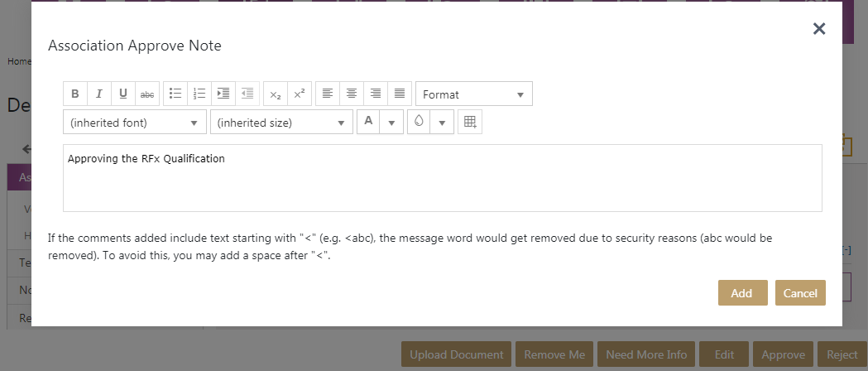Justify the text alignment
Screen dimensions: 868x371
pos(400,94)
